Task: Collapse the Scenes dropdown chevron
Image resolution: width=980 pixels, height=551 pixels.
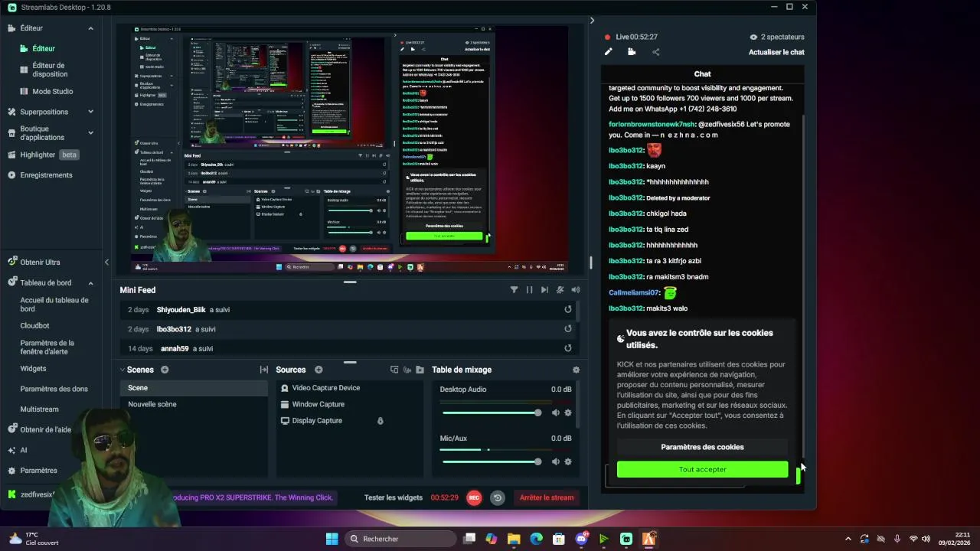Action: pyautogui.click(x=122, y=370)
